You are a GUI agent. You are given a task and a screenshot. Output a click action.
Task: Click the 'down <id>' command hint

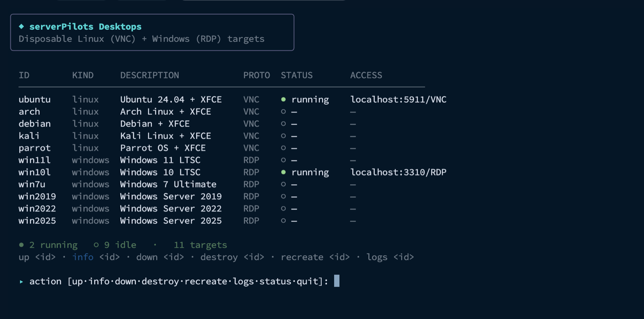click(160, 257)
